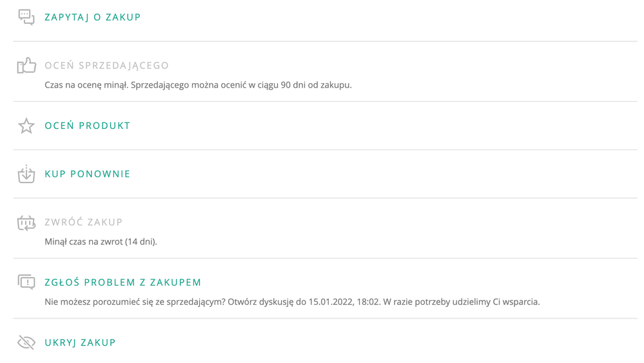Click the 15.01.2022, 18:02 deadline date

pyautogui.click(x=343, y=302)
